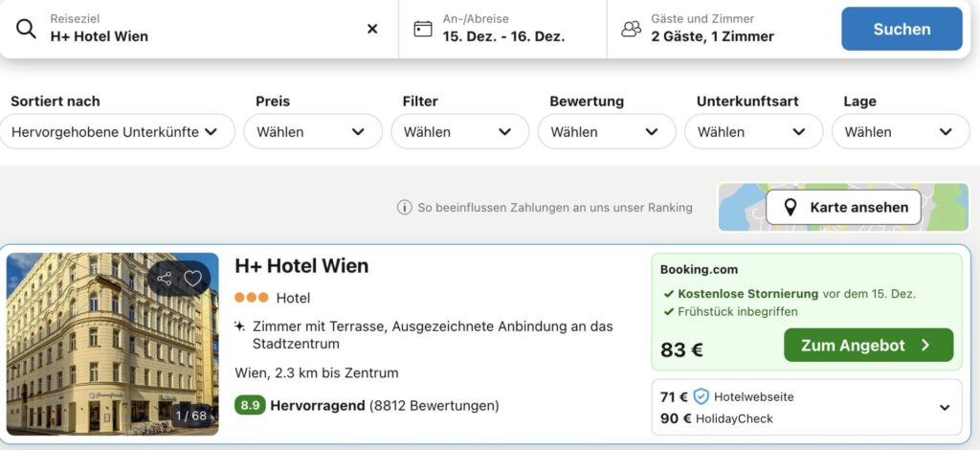
Task: Share H+ Hotel Wien via share icon
Action: (165, 279)
